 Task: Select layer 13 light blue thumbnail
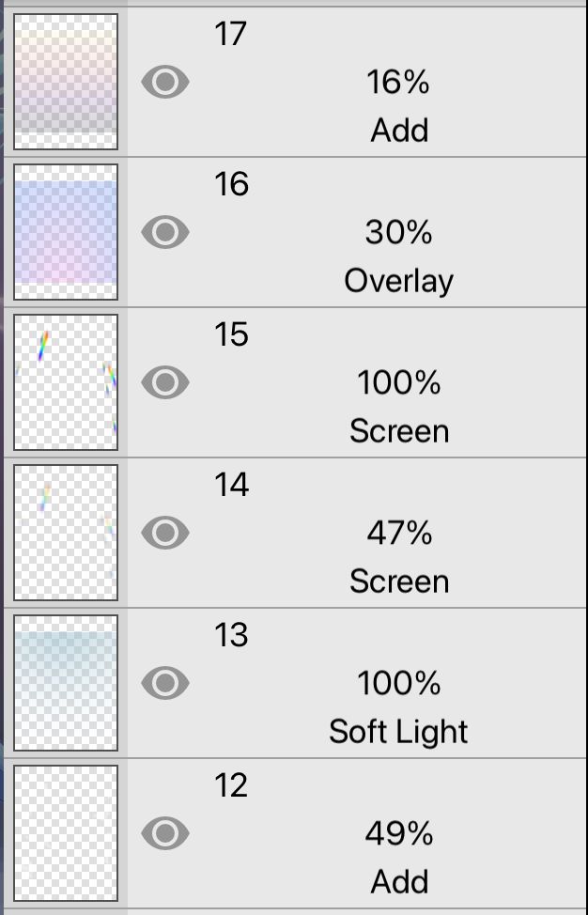click(66, 683)
